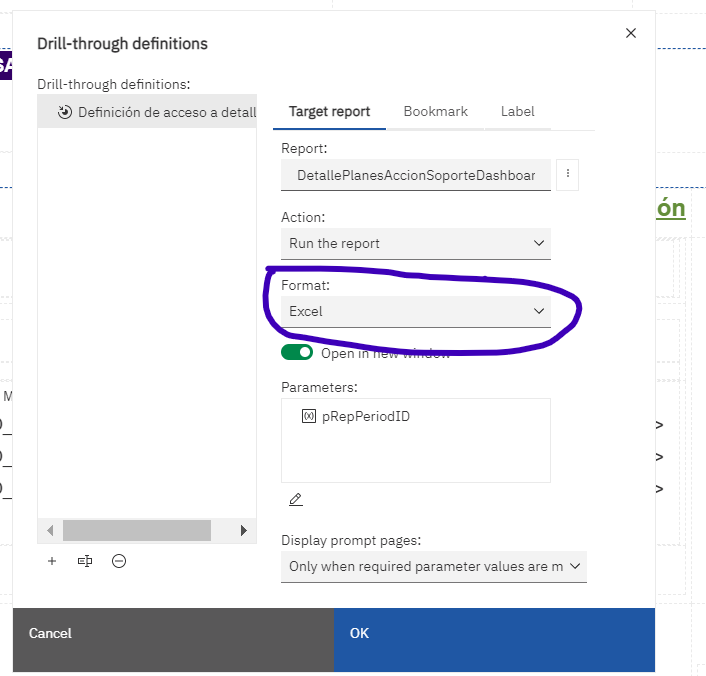Click the Report name field
The image size is (706, 676).
416,175
